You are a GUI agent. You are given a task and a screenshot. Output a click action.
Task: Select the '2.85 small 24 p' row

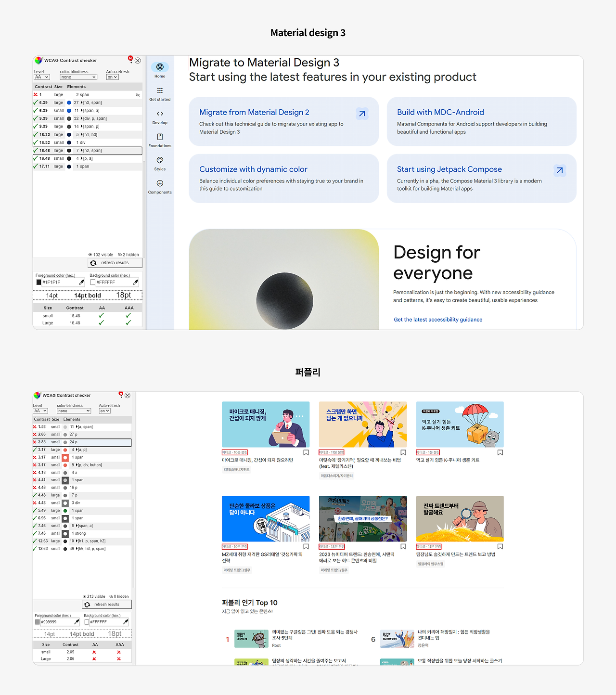(82, 442)
